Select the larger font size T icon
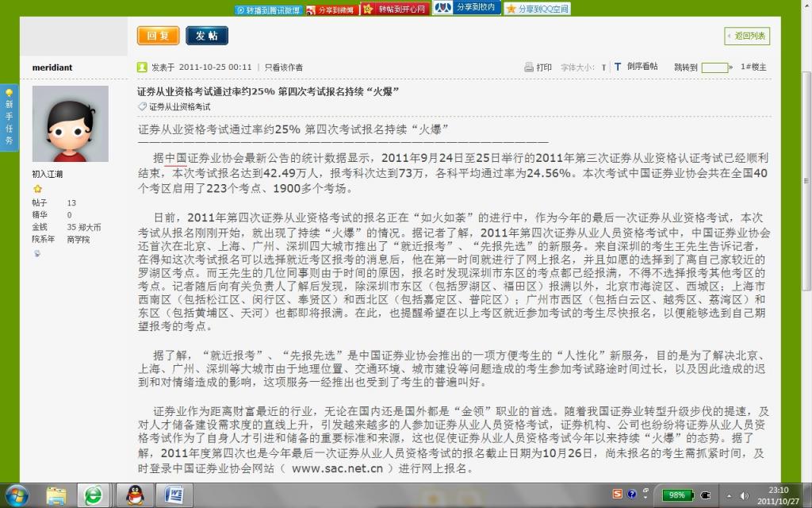The image size is (812, 508). pos(617,67)
